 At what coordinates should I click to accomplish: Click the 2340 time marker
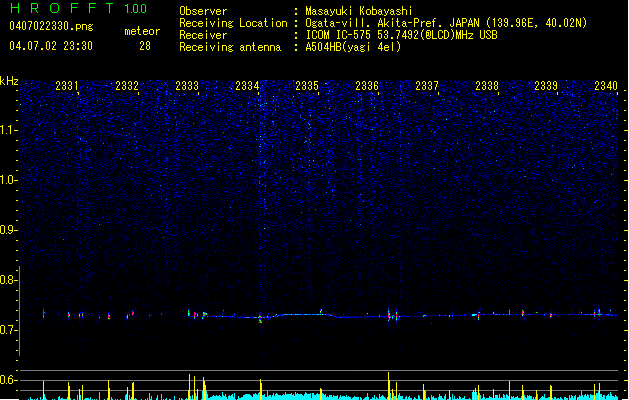point(606,86)
